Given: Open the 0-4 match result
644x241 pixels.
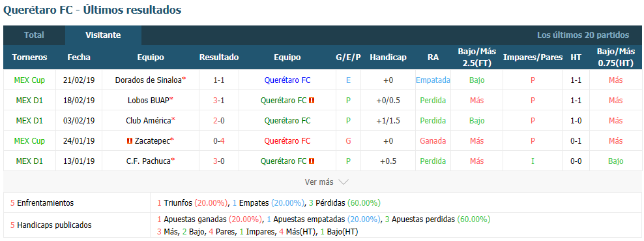Looking at the screenshot, I should pos(219,141).
